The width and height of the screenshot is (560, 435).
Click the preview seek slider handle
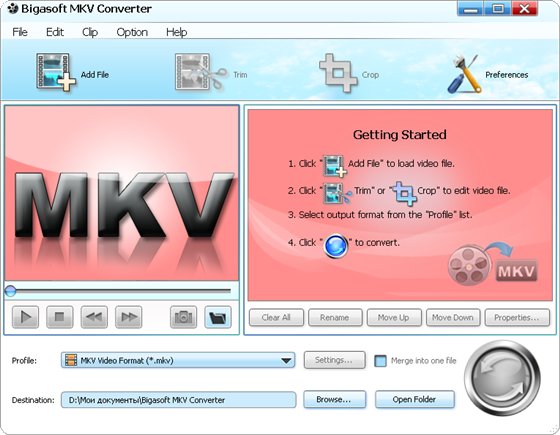pos(10,291)
